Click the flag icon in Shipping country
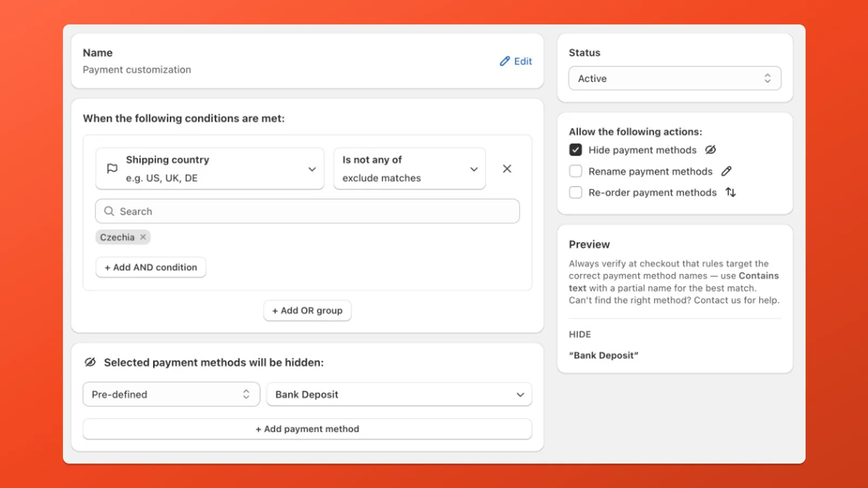868x488 pixels. coord(112,169)
